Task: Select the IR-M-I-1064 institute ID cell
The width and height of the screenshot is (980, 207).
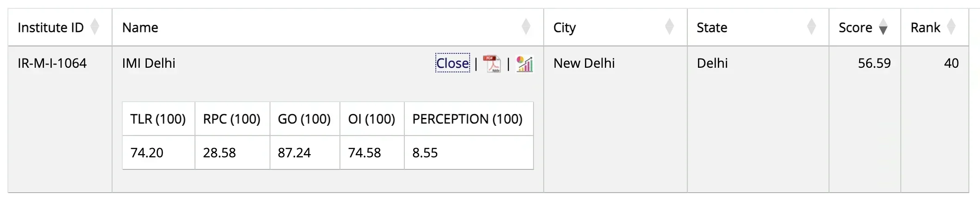Action: [52, 63]
